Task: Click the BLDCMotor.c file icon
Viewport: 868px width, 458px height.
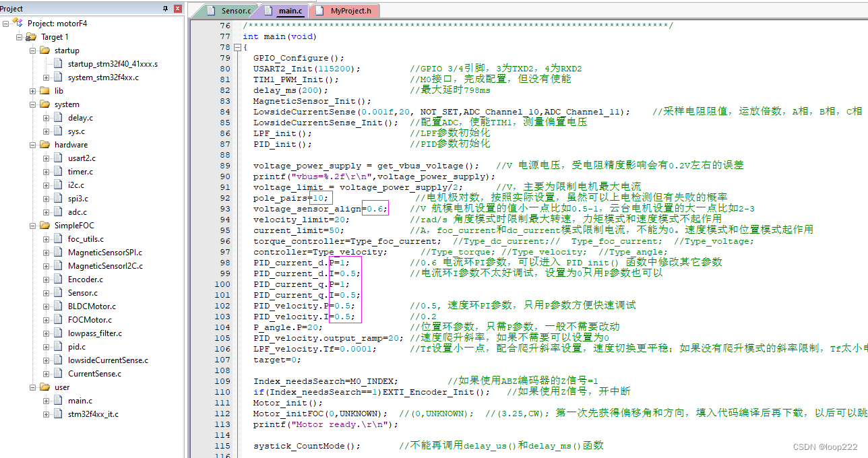Action: pos(59,306)
